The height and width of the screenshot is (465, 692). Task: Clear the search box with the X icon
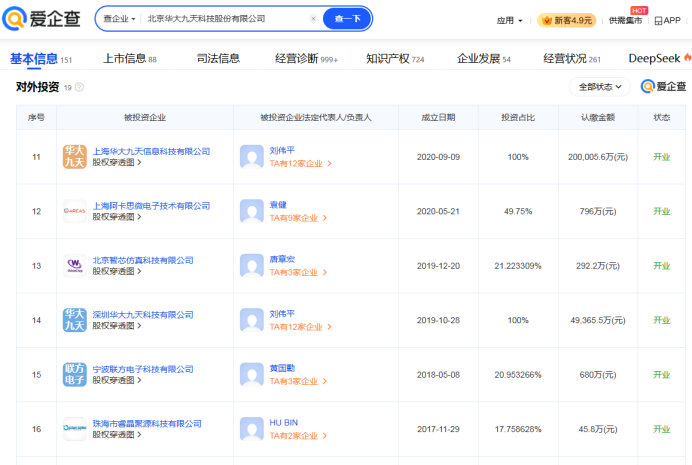point(313,19)
